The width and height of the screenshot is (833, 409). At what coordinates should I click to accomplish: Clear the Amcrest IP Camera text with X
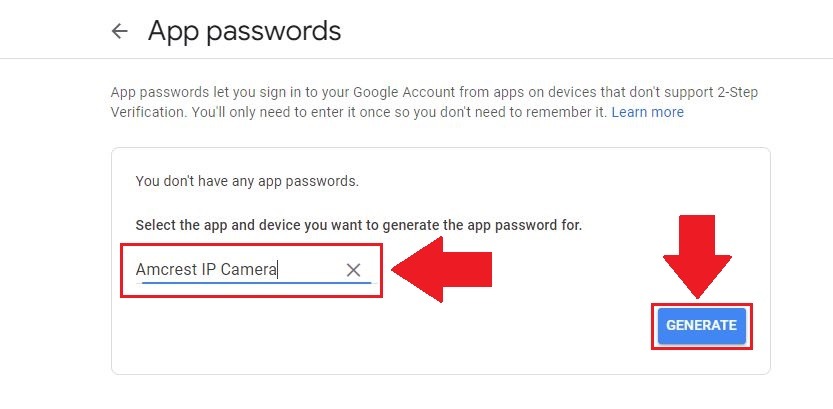pyautogui.click(x=353, y=269)
